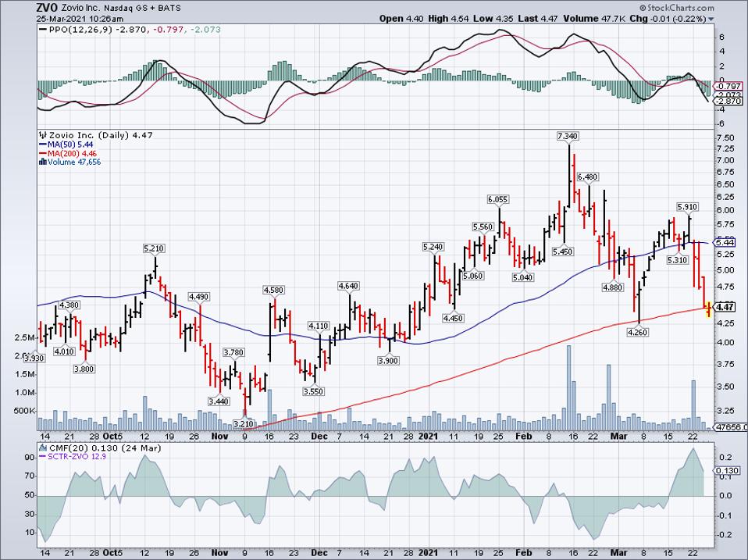This screenshot has height=560, width=748.
Task: Click the MA(50) 5.44 legend entry
Action: 66,144
